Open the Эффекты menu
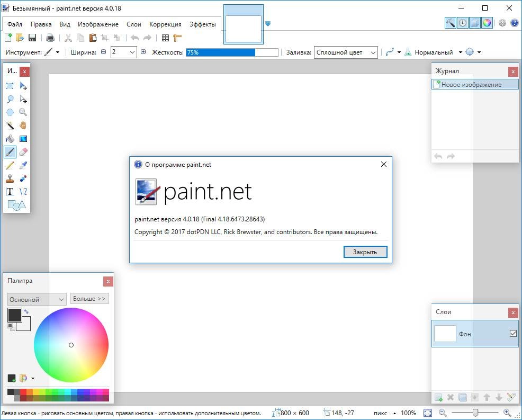Viewport: 522px width, 420px height. click(203, 24)
